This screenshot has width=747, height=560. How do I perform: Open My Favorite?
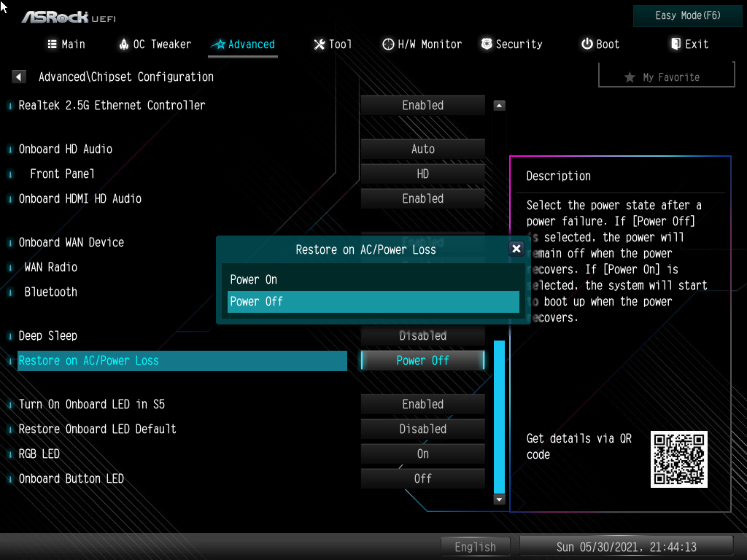[667, 77]
